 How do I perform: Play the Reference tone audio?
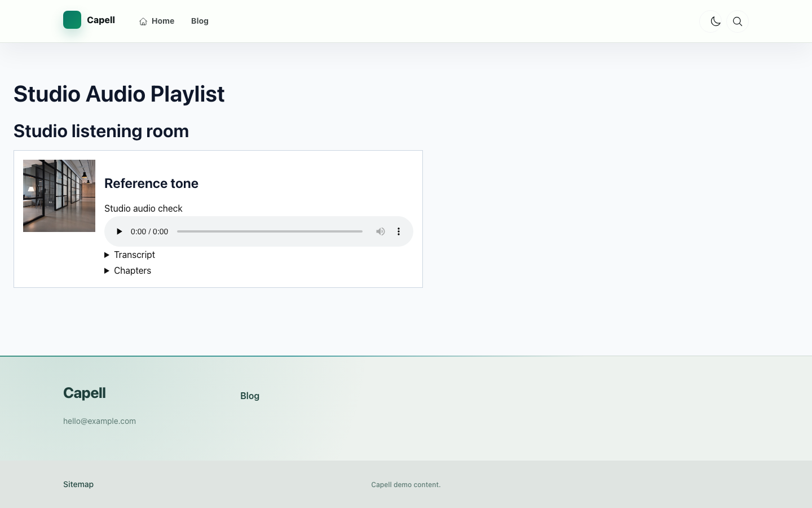(x=119, y=231)
